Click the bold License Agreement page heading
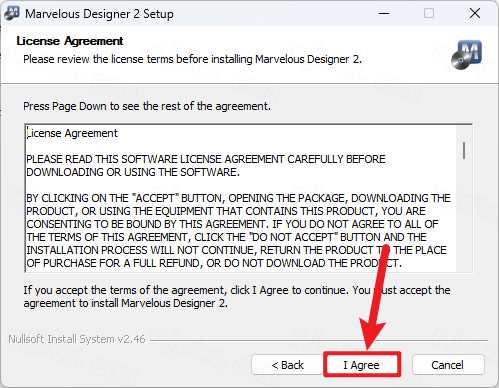This screenshot has width=499, height=388. coord(70,41)
